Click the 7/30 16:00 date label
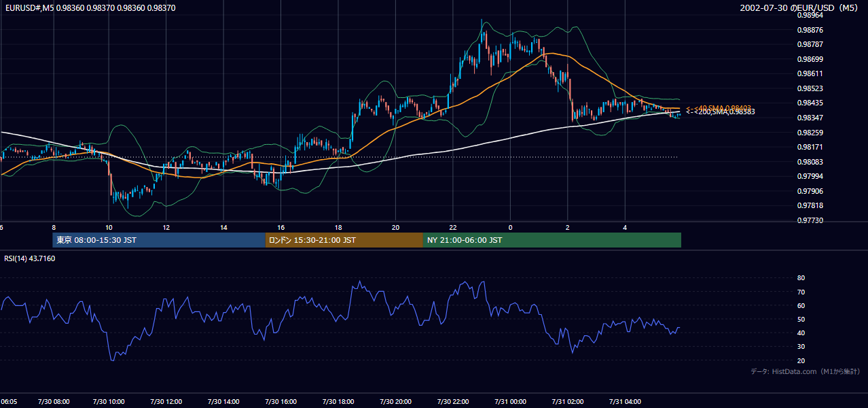 coord(281,402)
